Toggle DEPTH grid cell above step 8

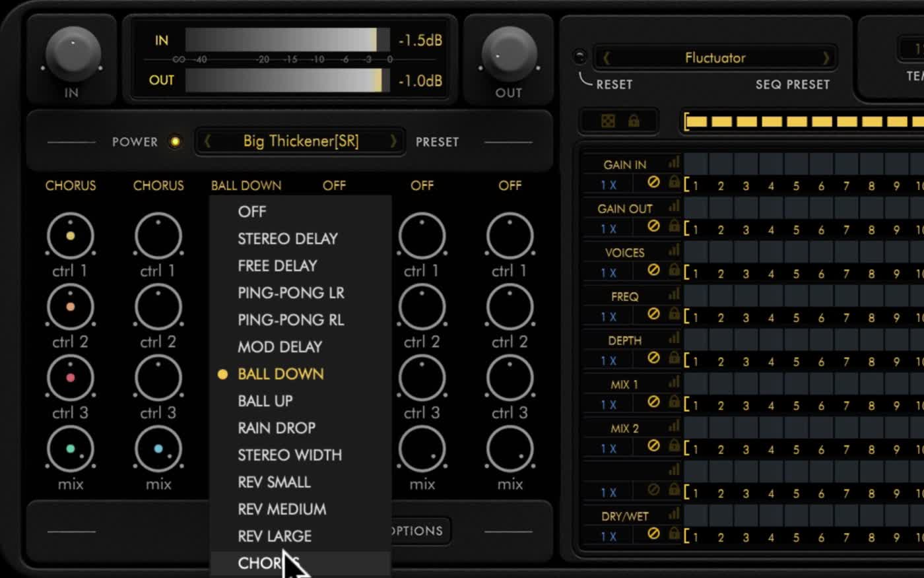pos(871,338)
